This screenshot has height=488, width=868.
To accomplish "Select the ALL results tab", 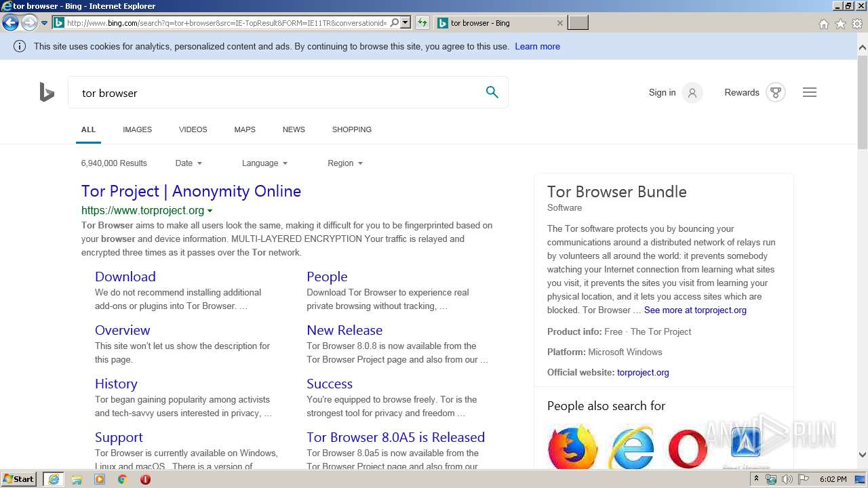I will point(88,129).
